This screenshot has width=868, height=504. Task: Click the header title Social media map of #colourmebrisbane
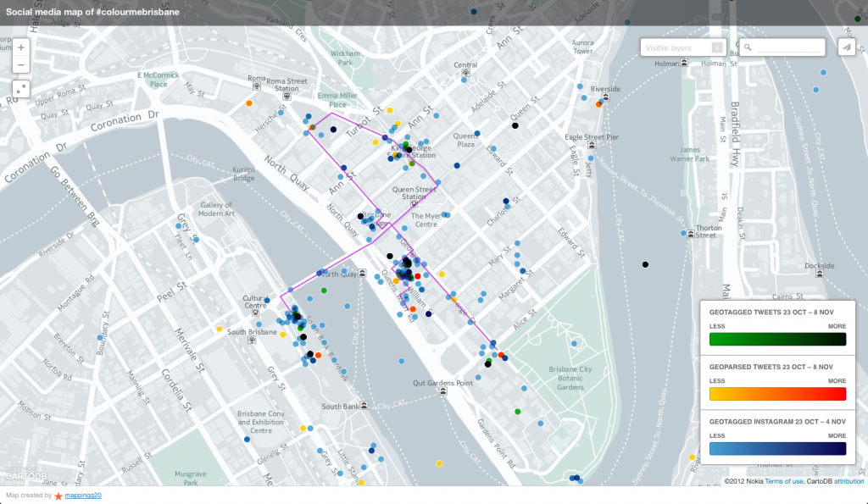[92, 12]
